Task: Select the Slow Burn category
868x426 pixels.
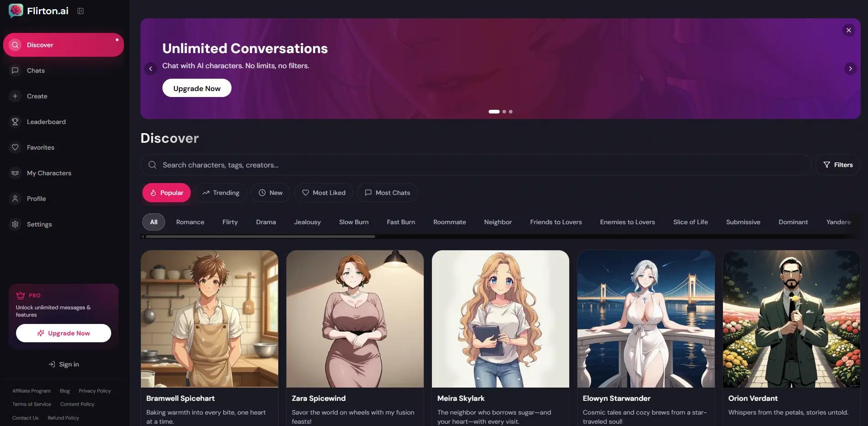Action: 354,222
